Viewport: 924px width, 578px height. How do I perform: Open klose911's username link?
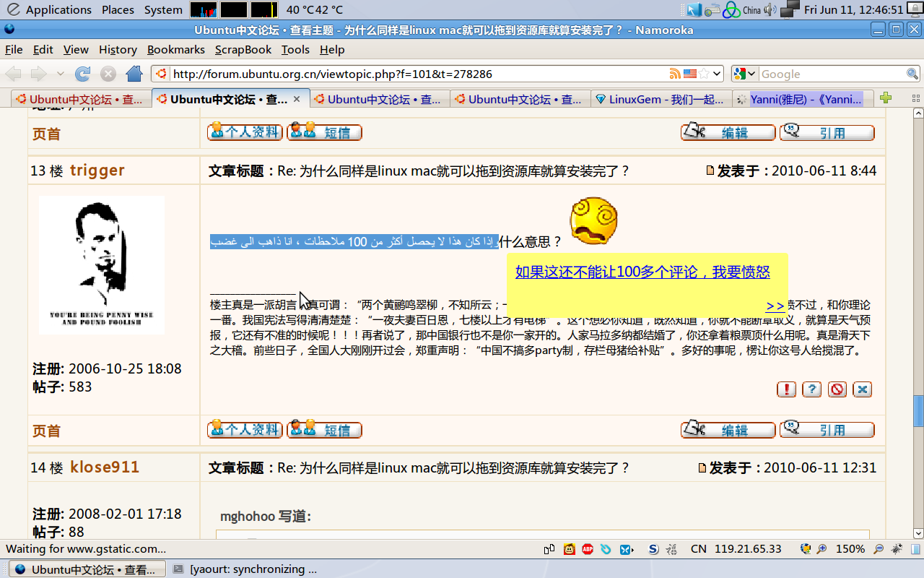click(105, 467)
